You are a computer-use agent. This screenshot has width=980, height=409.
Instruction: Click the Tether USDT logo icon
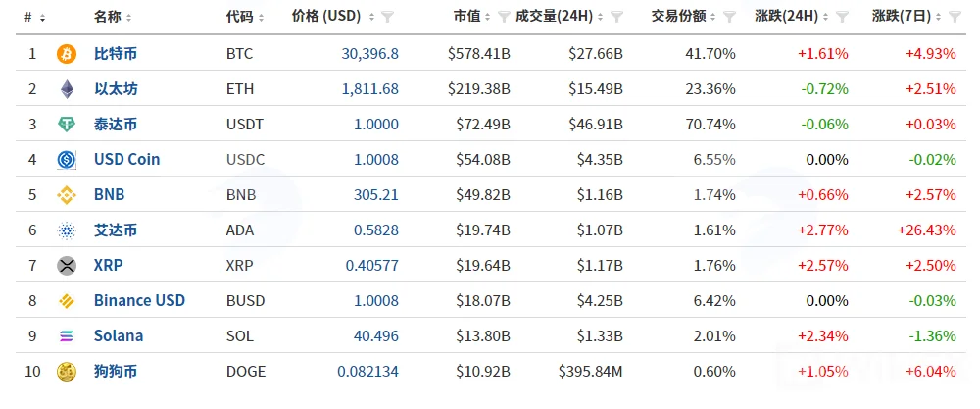point(67,125)
